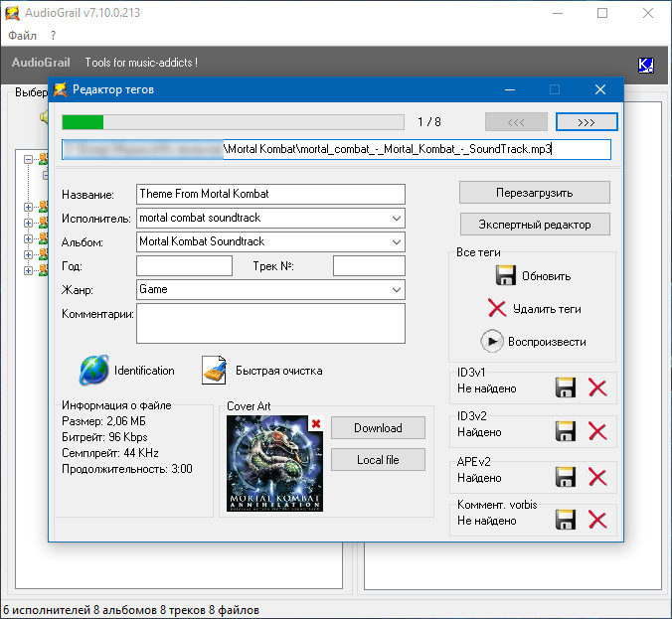Image resolution: width=672 pixels, height=619 pixels.
Task: Click the Быстрая очистка label
Action: click(x=279, y=371)
